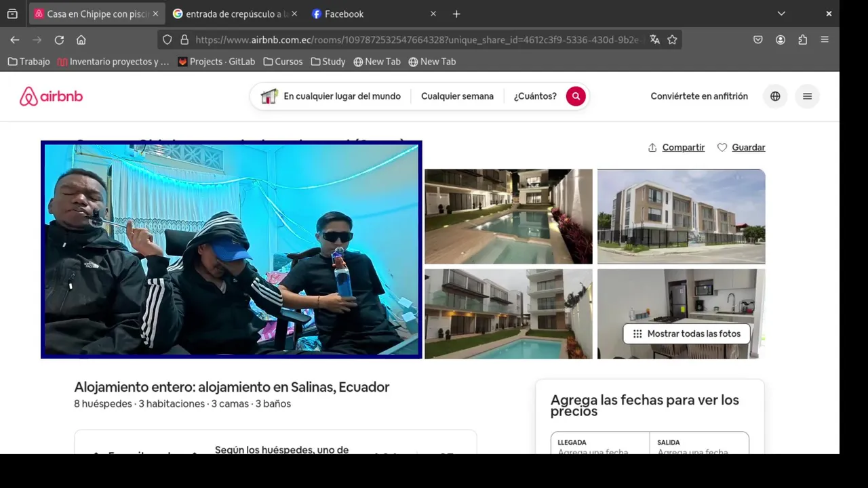Open the language globe selector
Screen dimensions: 868x488
[775, 96]
